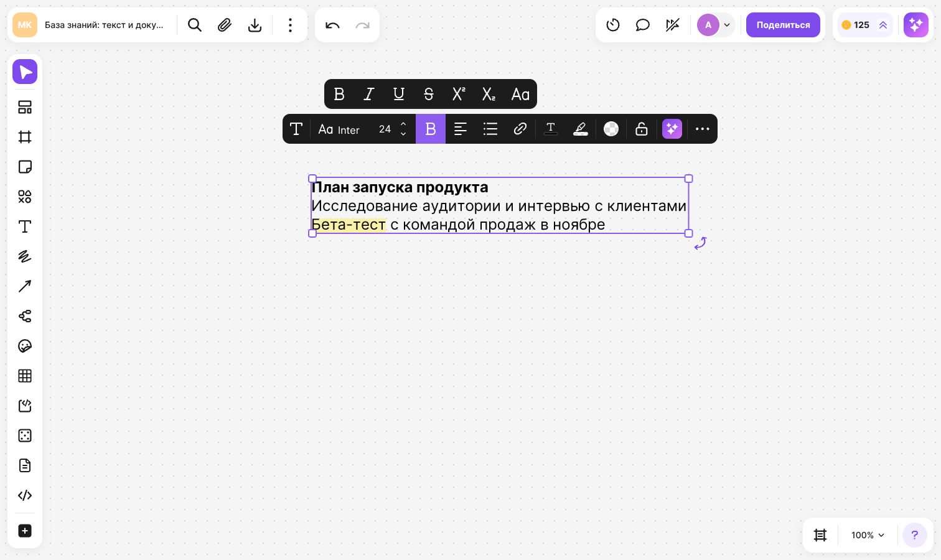
Task: Select the cursor pointer tool
Action: click(25, 72)
